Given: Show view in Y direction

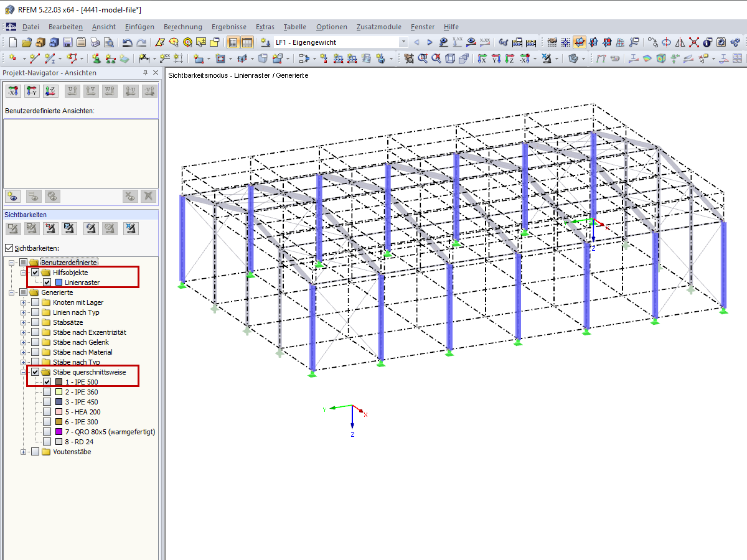Looking at the screenshot, I should point(496,58).
